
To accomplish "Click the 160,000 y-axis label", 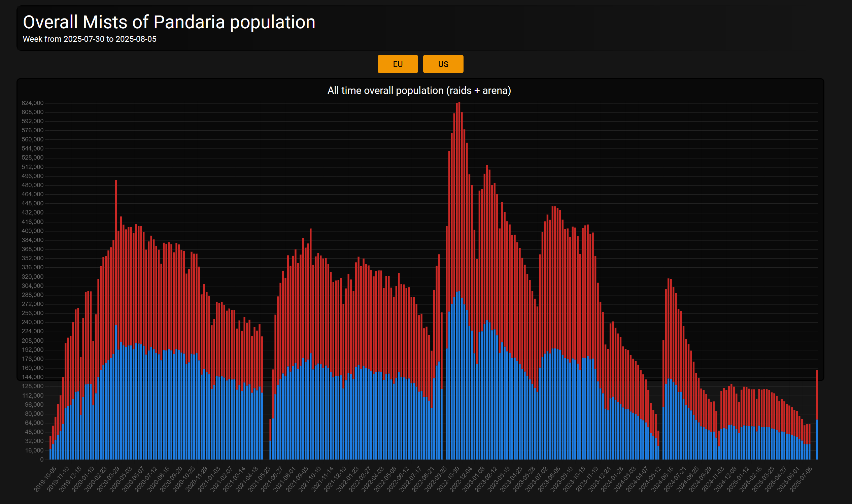I will click(x=33, y=368).
